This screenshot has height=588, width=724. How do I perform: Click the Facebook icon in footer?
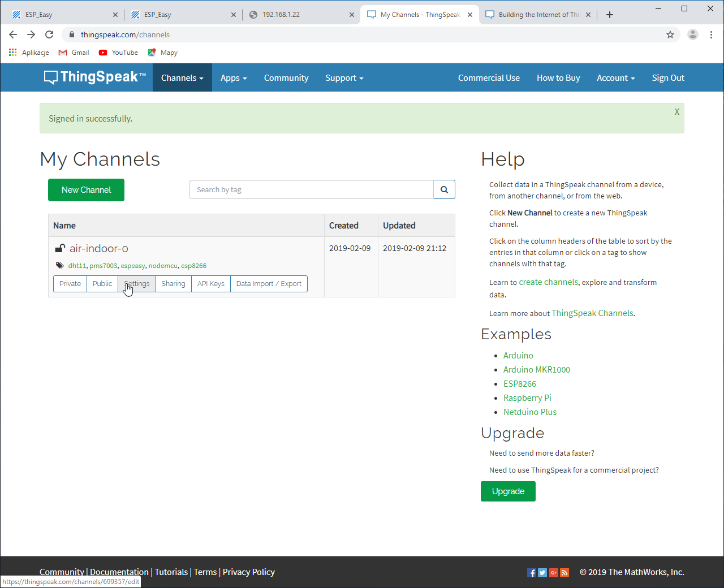531,573
